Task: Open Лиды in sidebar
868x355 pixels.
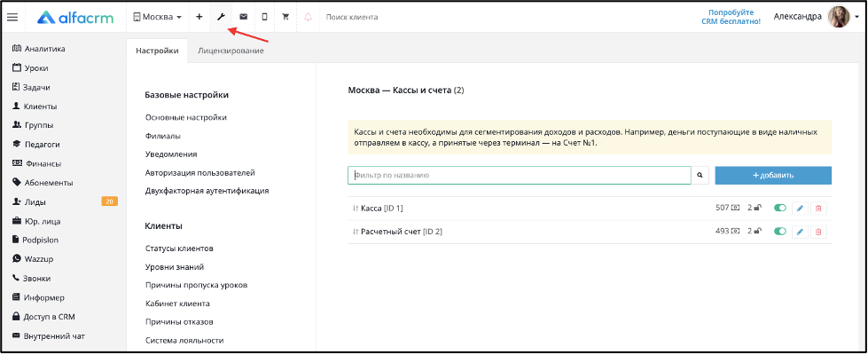Action: tap(28, 202)
